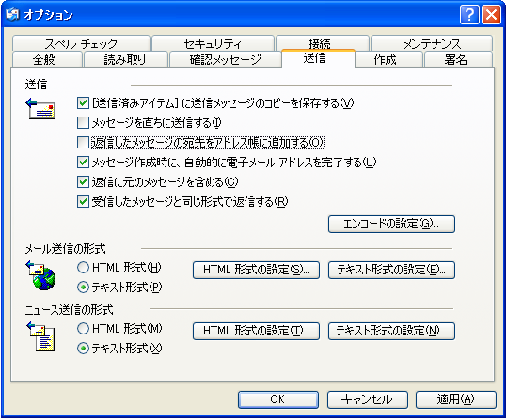507x420 pixels.
Task: Click the help question mark button
Action: point(469,15)
